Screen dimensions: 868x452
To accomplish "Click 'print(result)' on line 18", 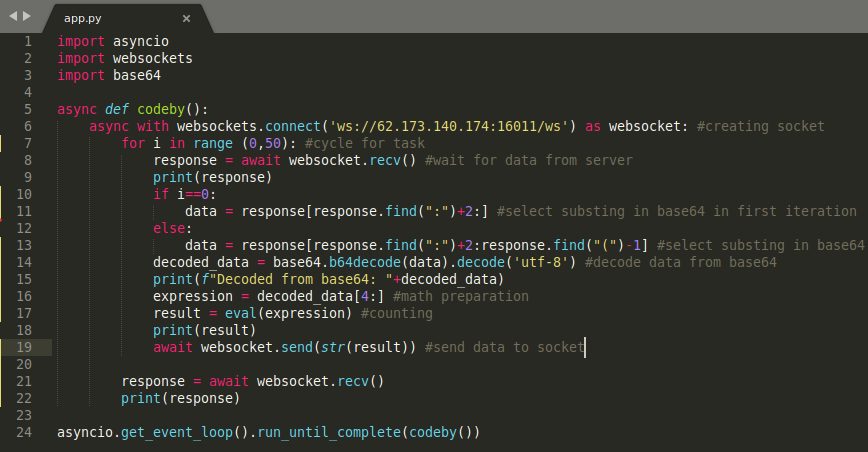I will click(205, 331).
